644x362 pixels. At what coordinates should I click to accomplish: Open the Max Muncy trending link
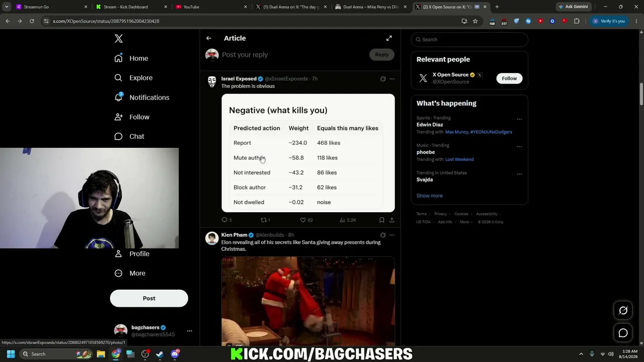457,132
